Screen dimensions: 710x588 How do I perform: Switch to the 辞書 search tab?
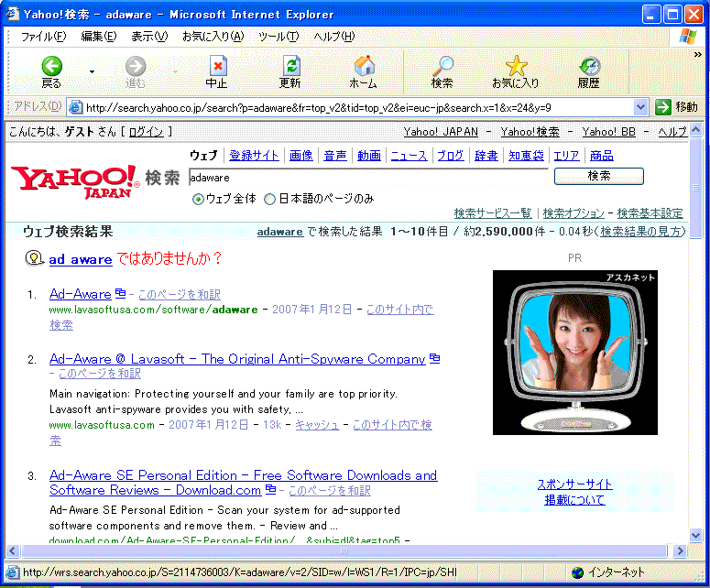click(x=486, y=156)
